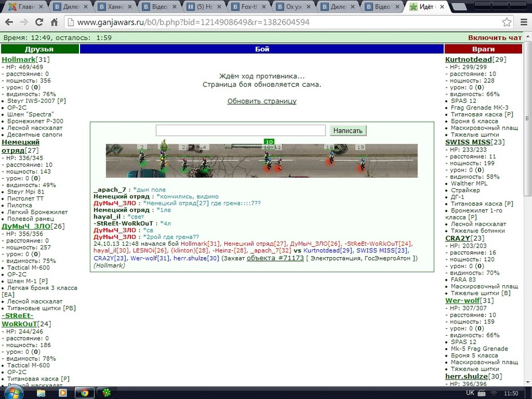Click the taskbar clock showing 11:50
Image resolution: width=532 pixels, height=399 pixels.
coord(511,393)
